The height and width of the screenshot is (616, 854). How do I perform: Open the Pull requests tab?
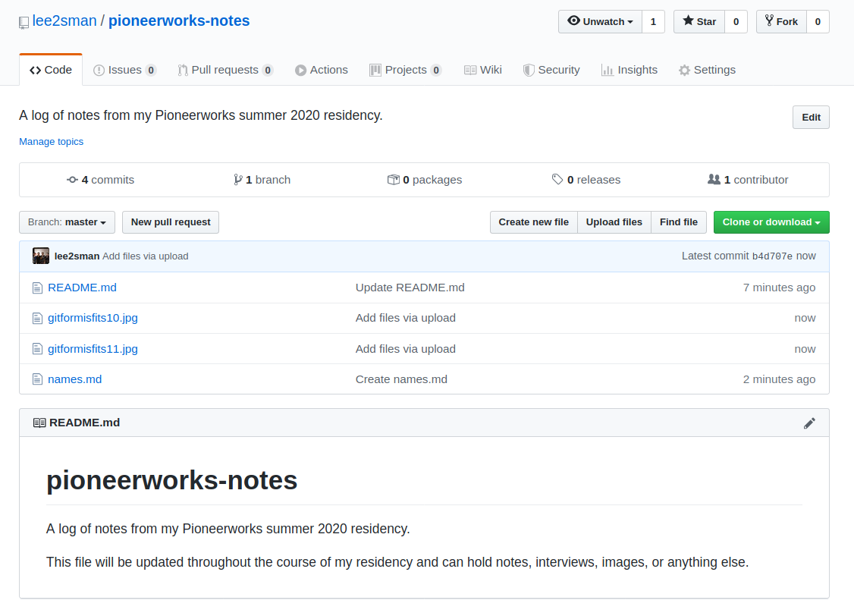pos(225,70)
